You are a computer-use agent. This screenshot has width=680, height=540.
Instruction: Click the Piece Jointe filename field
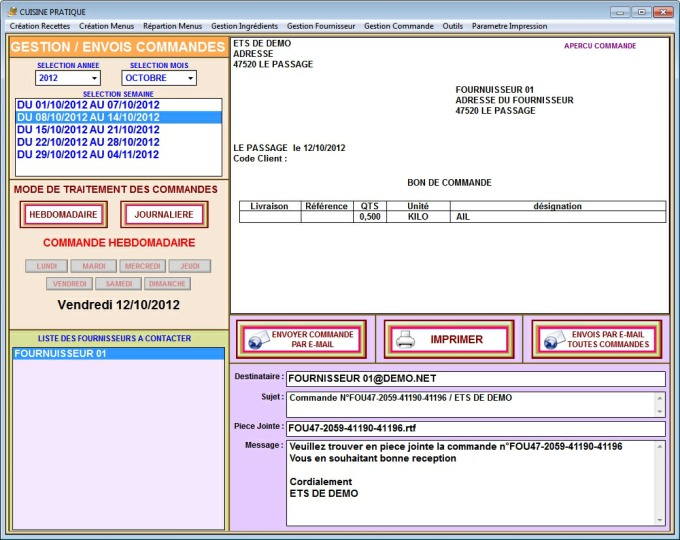[x=475, y=429]
